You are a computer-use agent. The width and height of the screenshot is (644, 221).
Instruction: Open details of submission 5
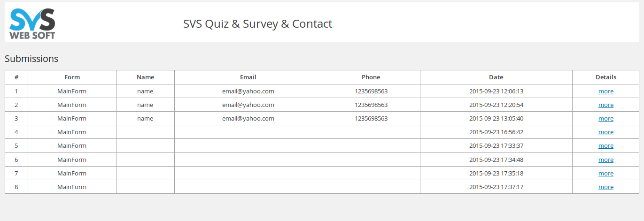tap(605, 146)
